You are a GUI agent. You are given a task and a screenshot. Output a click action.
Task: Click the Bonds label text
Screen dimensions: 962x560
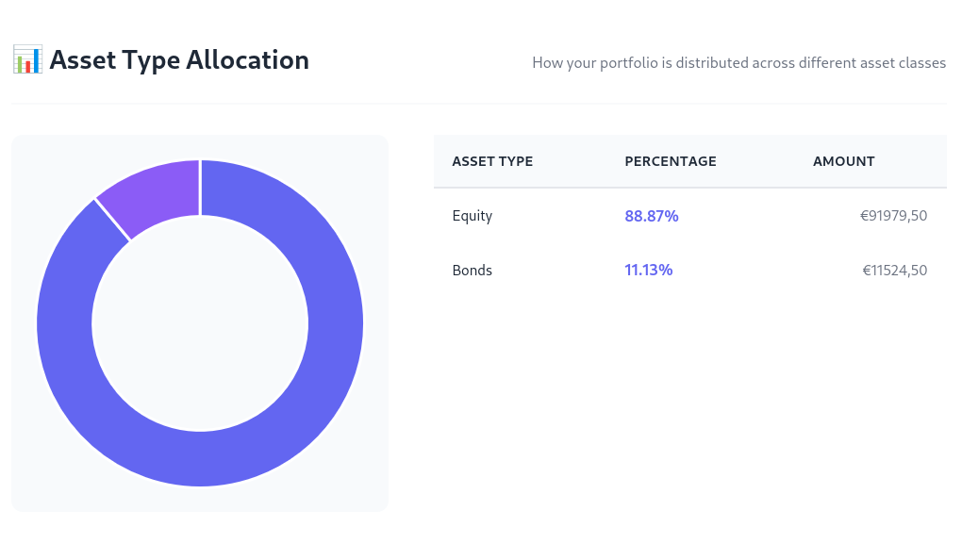point(472,271)
